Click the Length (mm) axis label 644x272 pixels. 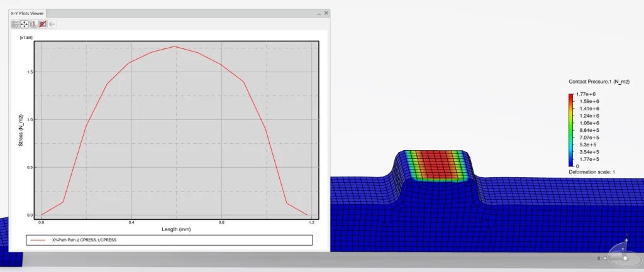[176, 229]
